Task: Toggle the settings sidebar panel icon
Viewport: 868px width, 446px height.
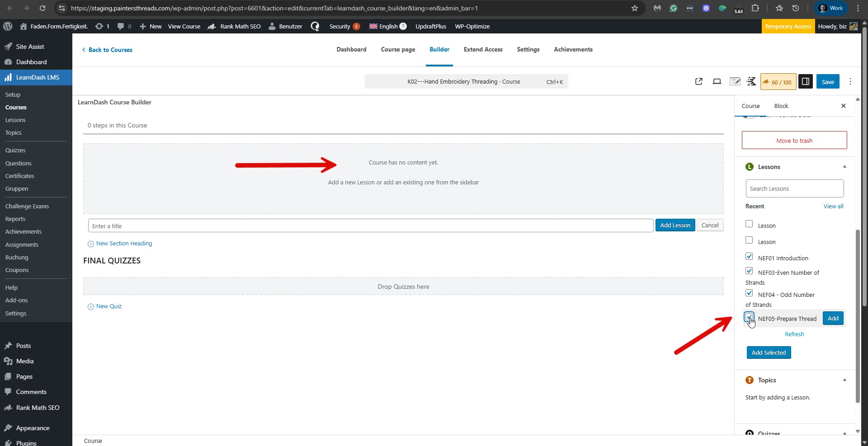Action: [805, 82]
